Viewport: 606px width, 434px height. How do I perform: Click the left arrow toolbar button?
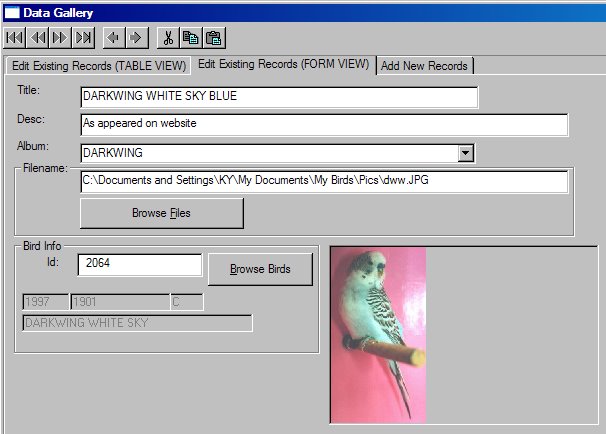click(x=114, y=37)
